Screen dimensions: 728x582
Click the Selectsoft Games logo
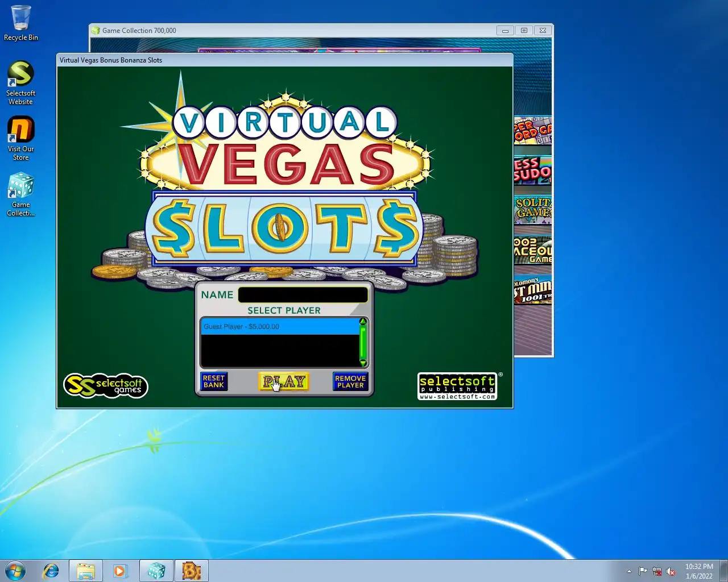tap(106, 385)
